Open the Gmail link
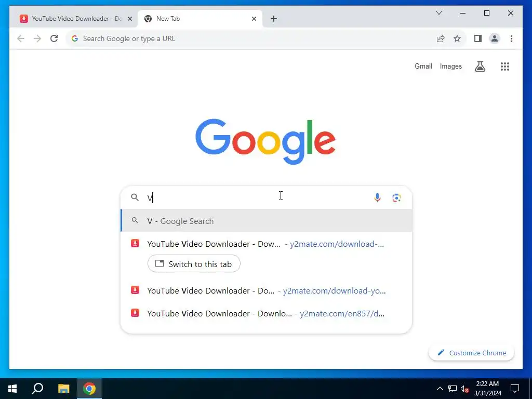Viewport: 532px width, 399px height. [423, 66]
